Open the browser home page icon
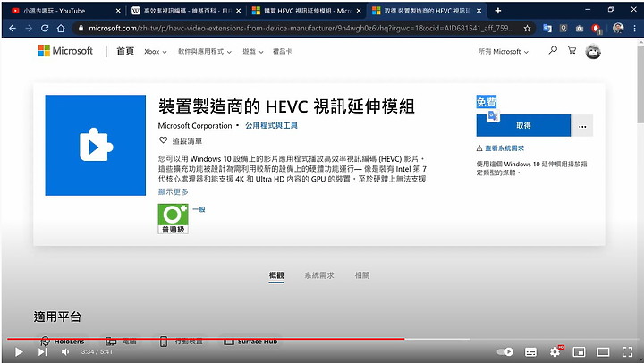The image size is (644, 363). [61, 29]
